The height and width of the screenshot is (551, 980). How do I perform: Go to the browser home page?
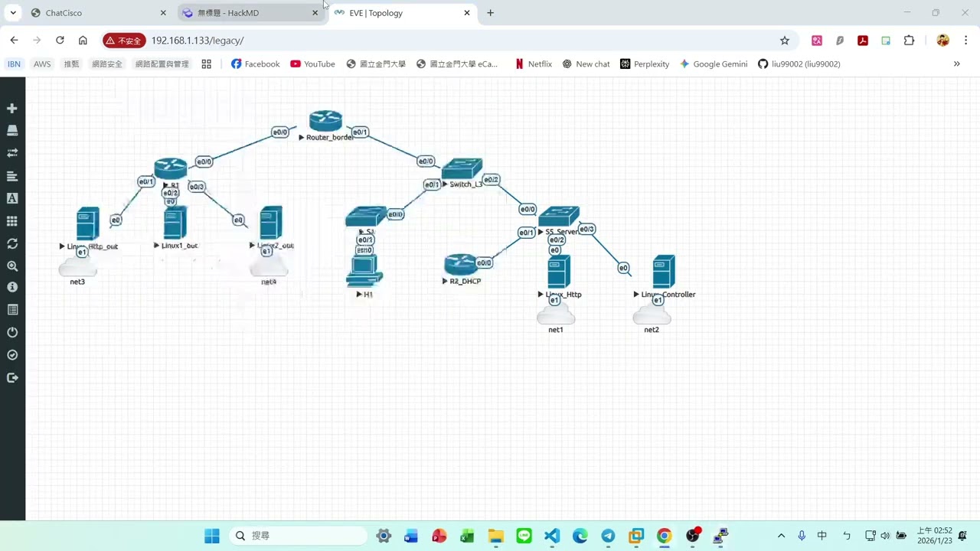(x=83, y=41)
